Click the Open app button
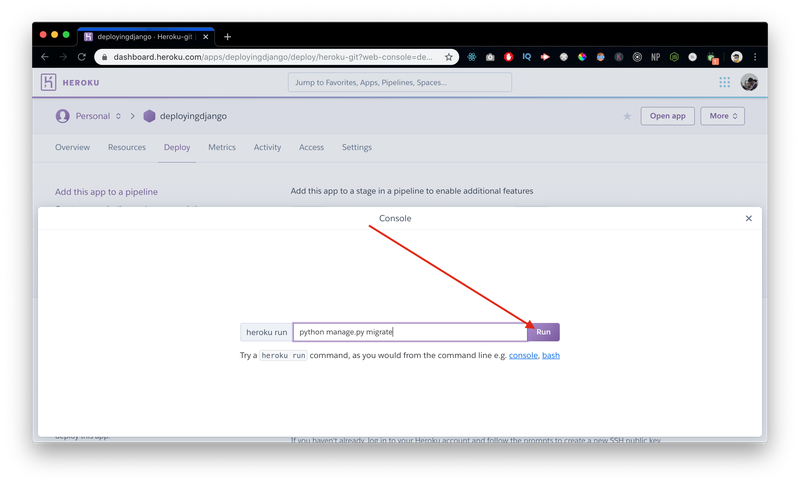Image resolution: width=800 pixels, height=485 pixels. pyautogui.click(x=667, y=116)
